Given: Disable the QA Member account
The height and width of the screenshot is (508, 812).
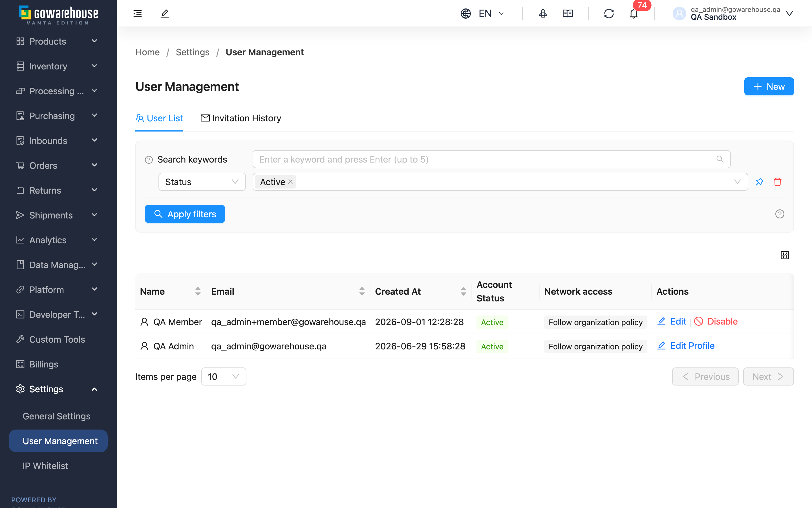Looking at the screenshot, I should tap(716, 321).
